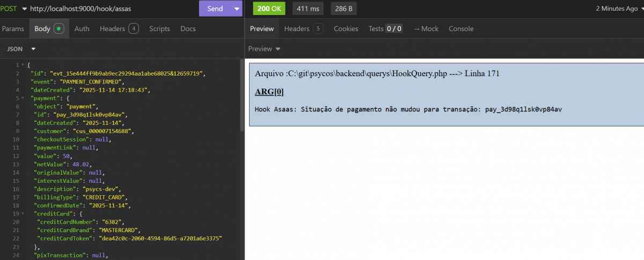Open the Send options dropdown arrow
The image size is (644, 260).
[x=237, y=9]
